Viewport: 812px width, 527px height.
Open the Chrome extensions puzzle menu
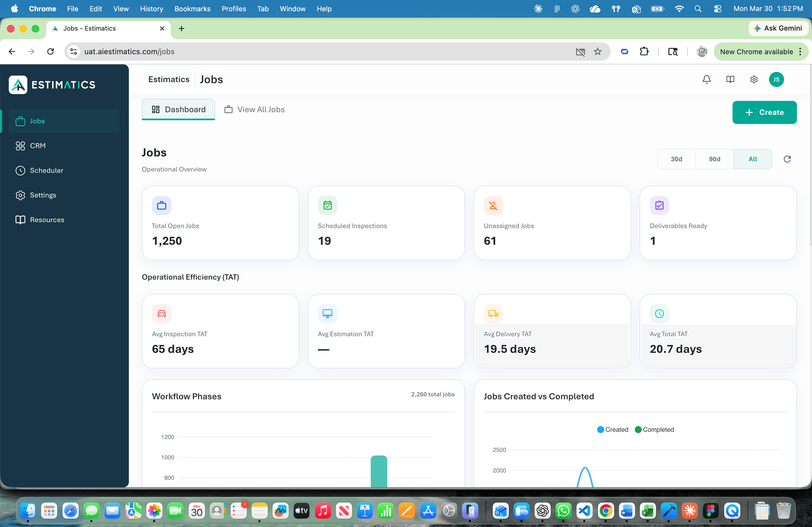click(645, 51)
